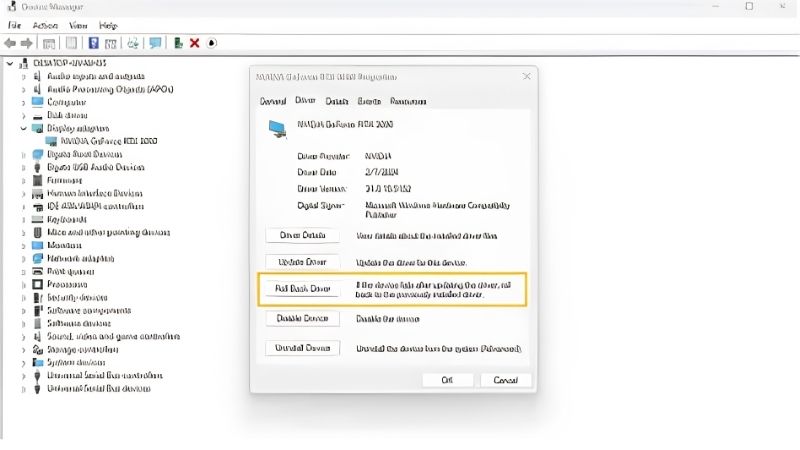Select the USB Audio Devices tree row label
This screenshot has height=450, width=800.
pyautogui.click(x=96, y=167)
